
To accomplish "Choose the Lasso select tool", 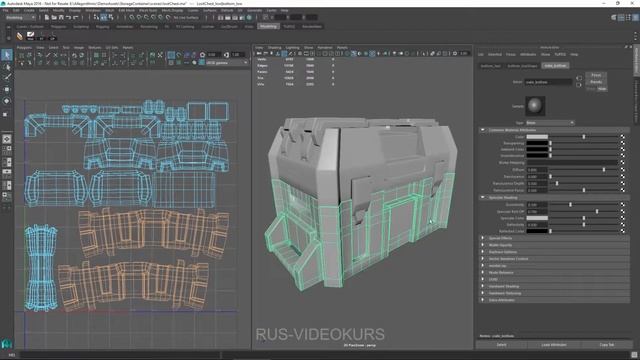I will pyautogui.click(x=7, y=67).
